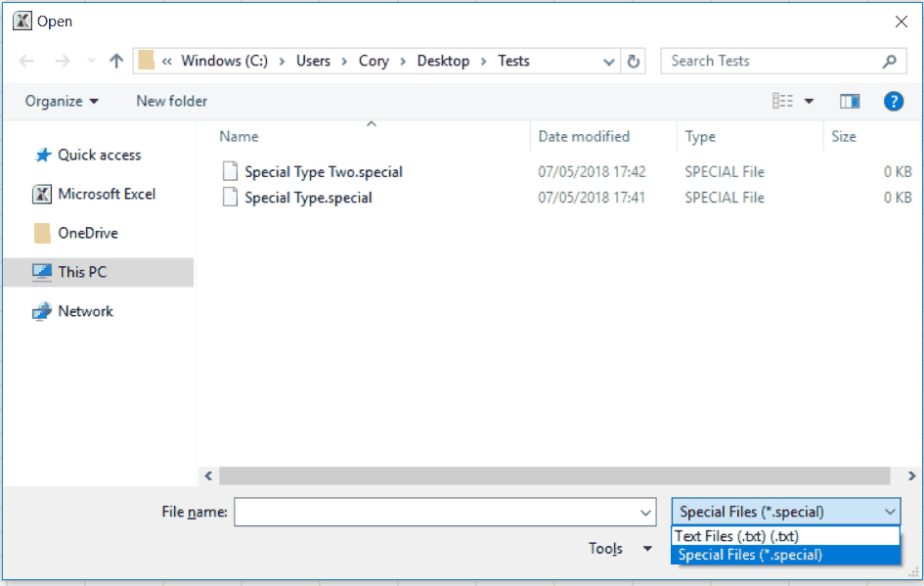This screenshot has width=924, height=586.
Task: Navigate up to Desktop using the up arrow
Action: pyautogui.click(x=115, y=61)
